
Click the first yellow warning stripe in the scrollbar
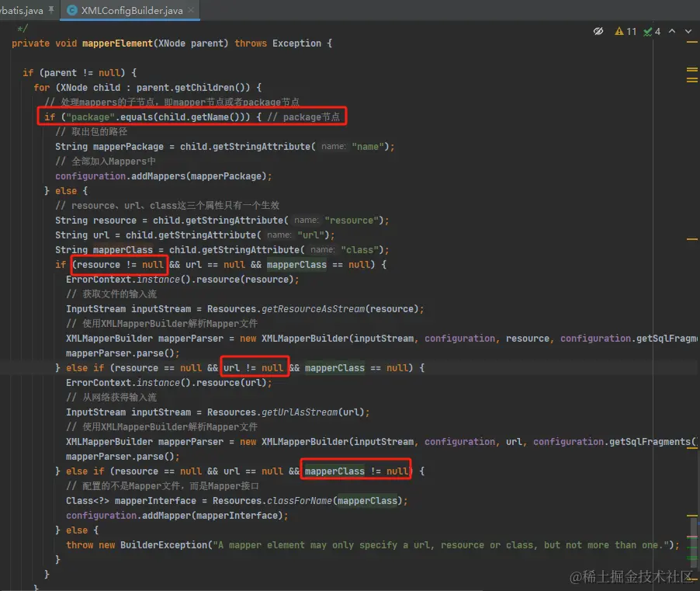click(691, 42)
